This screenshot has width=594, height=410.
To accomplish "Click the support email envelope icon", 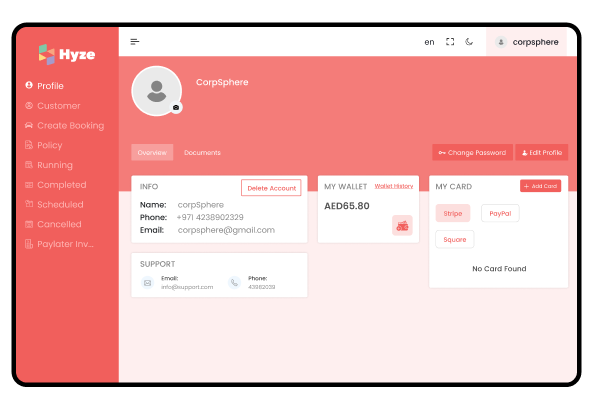I will point(147,283).
